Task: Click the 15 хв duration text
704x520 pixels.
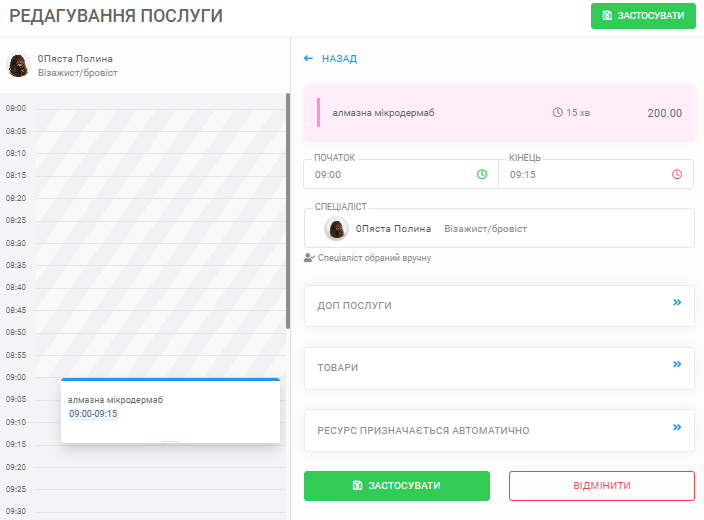Action: 578,113
